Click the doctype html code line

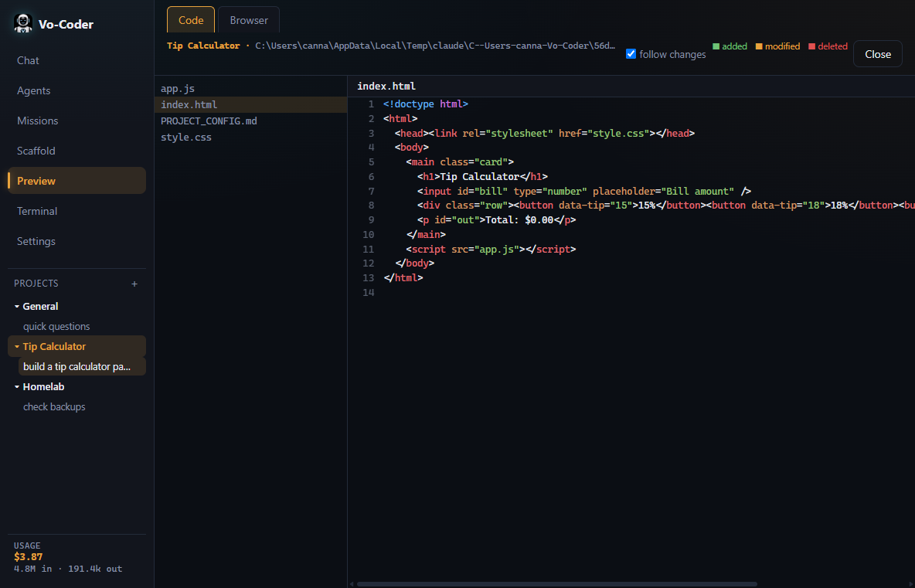tap(425, 104)
